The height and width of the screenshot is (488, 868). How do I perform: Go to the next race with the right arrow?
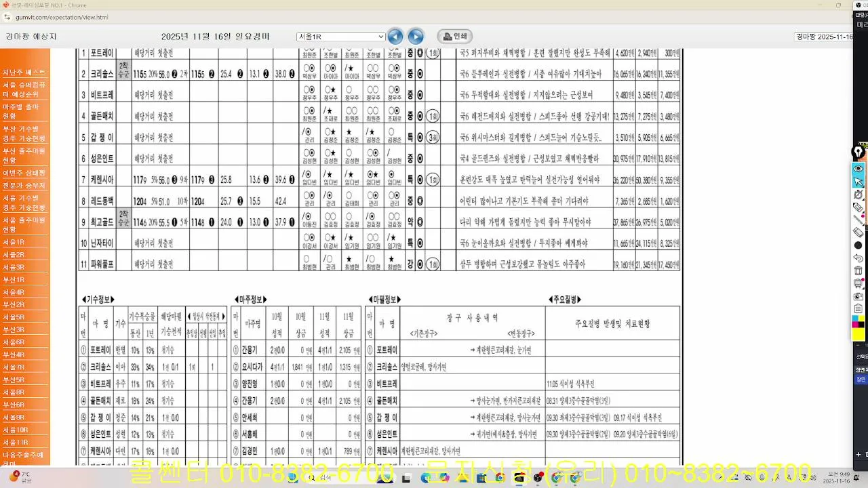[x=416, y=37]
